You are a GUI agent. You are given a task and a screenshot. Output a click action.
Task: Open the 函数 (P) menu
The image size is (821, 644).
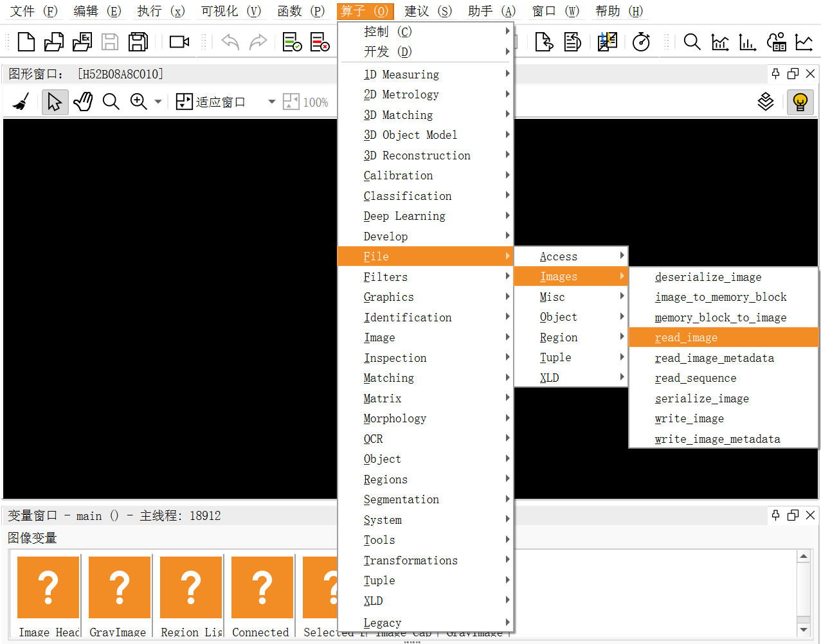click(x=301, y=11)
